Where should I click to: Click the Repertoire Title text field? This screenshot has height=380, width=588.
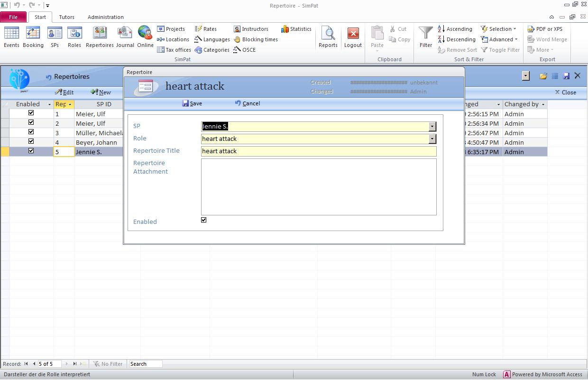(x=318, y=151)
